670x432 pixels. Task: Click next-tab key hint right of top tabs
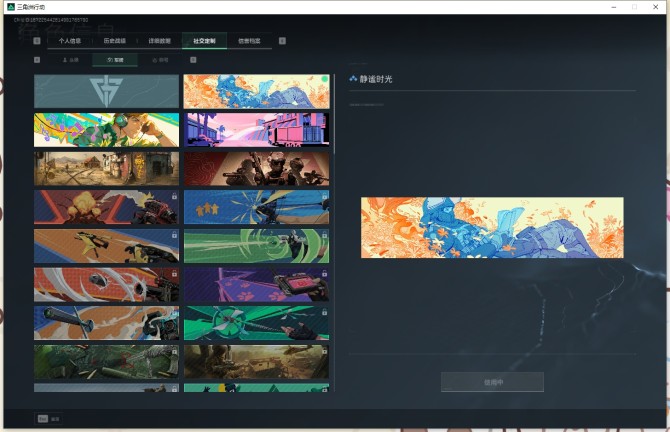point(282,41)
